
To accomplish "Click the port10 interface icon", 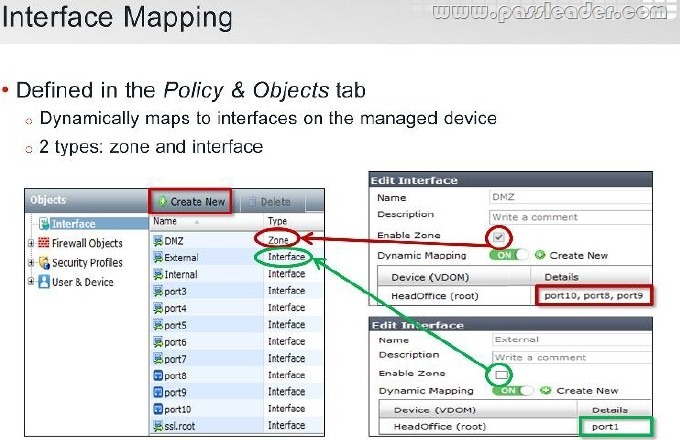I will pos(158,409).
